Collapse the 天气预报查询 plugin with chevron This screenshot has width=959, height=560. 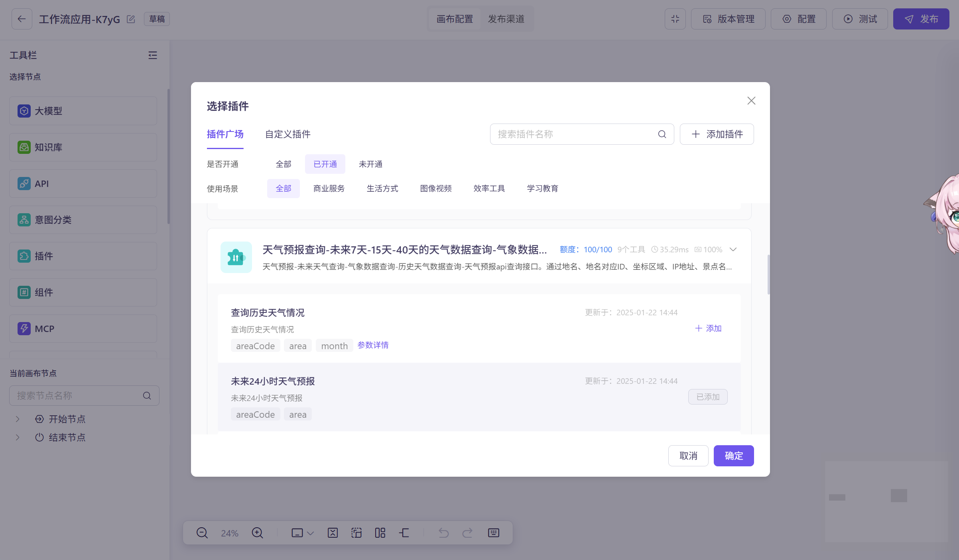(733, 250)
